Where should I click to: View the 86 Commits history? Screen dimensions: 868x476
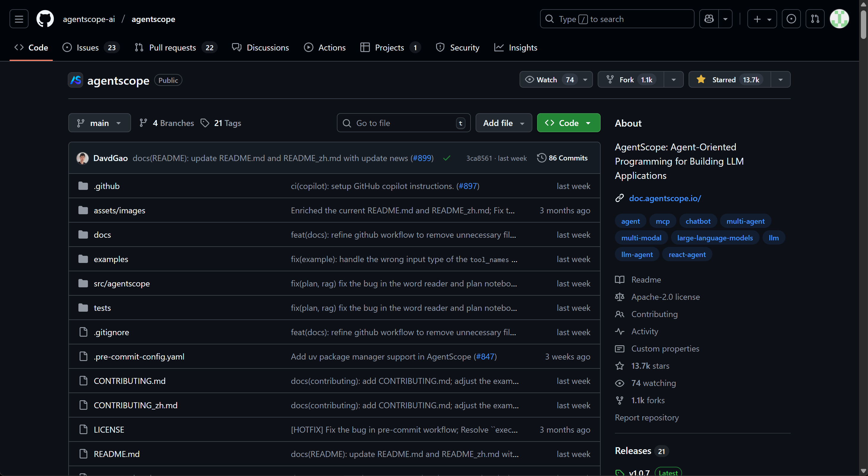(x=562, y=158)
